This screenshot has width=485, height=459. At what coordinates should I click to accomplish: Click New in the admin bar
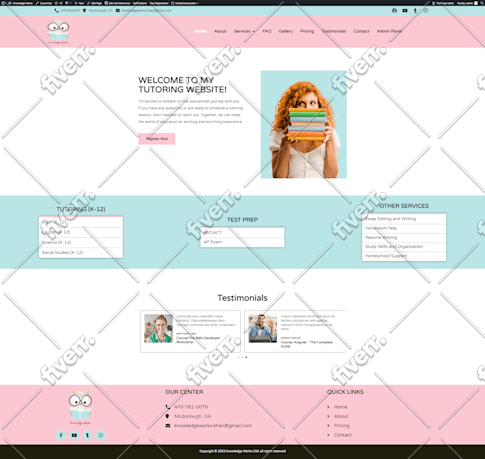click(79, 3)
